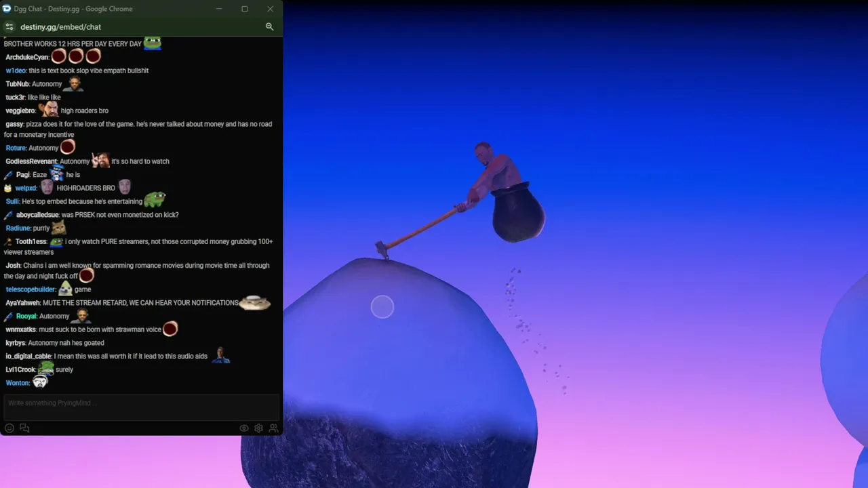Click the welpxd username
868x488 pixels.
pyautogui.click(x=26, y=188)
